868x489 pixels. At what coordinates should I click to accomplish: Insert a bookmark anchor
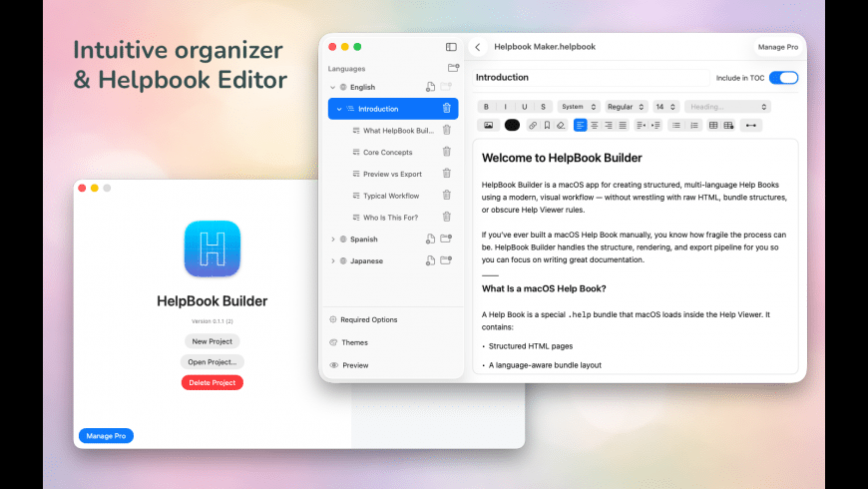pyautogui.click(x=547, y=125)
